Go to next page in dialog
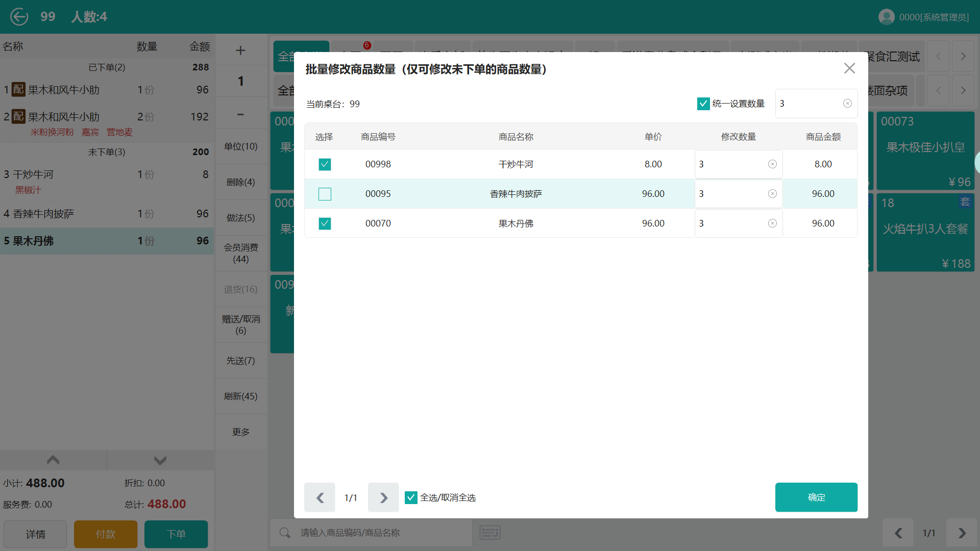Image resolution: width=980 pixels, height=551 pixels. coord(383,497)
